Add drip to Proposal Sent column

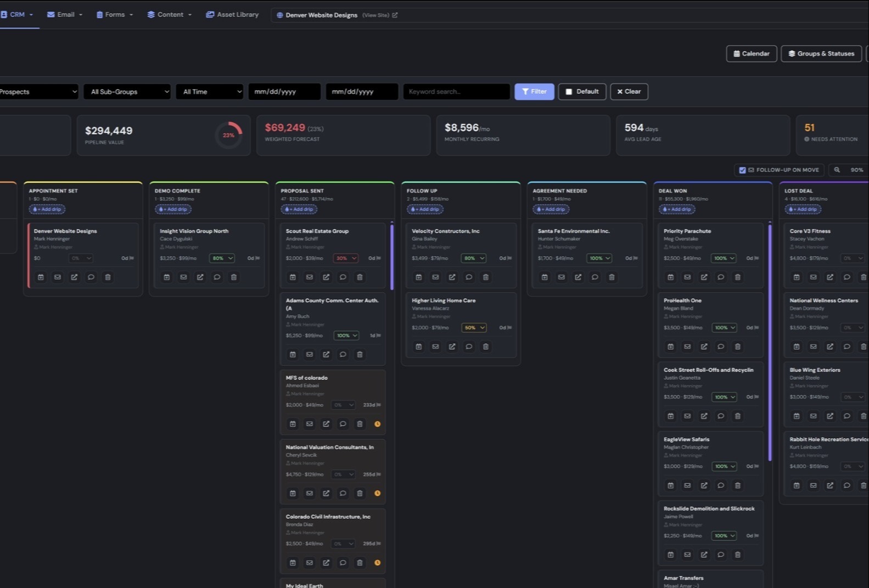coord(299,209)
